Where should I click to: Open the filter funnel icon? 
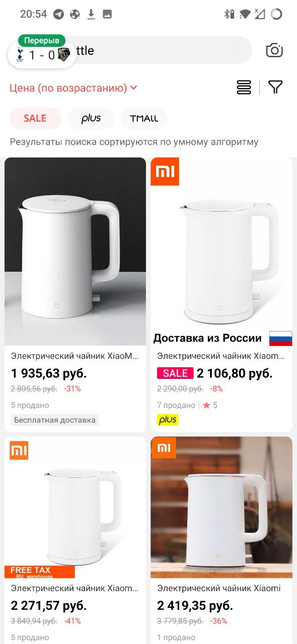275,88
